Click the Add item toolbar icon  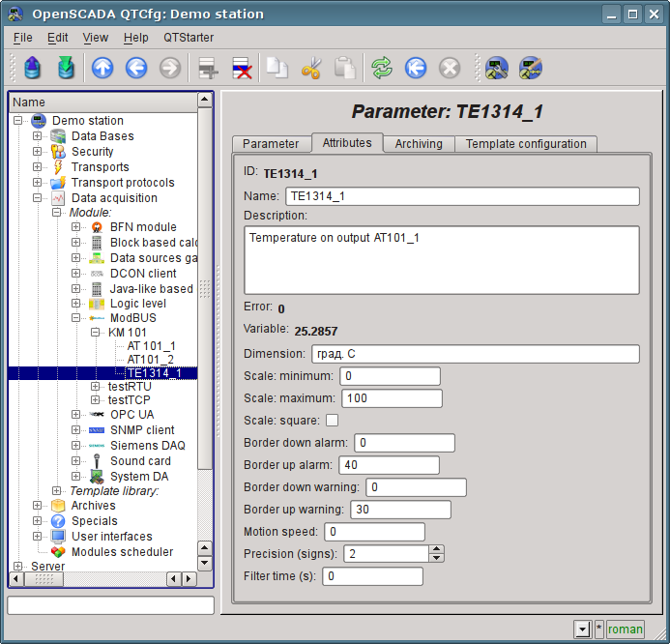207,68
